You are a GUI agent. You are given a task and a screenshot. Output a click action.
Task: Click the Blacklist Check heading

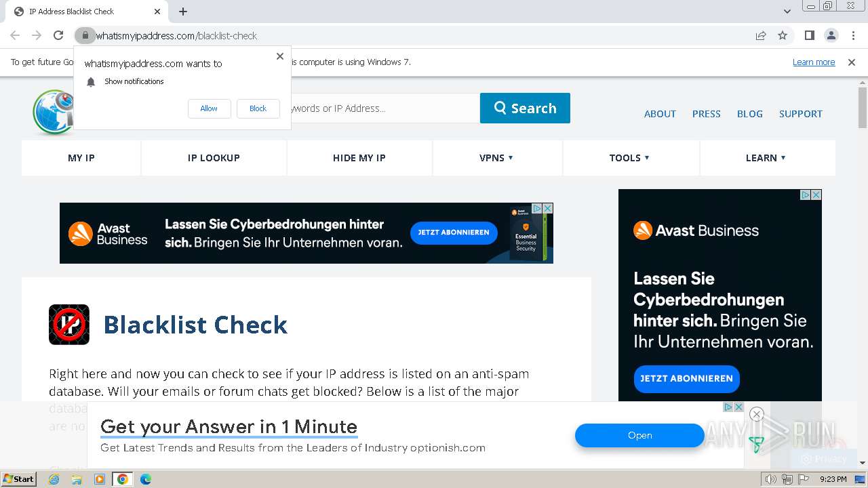tap(195, 325)
